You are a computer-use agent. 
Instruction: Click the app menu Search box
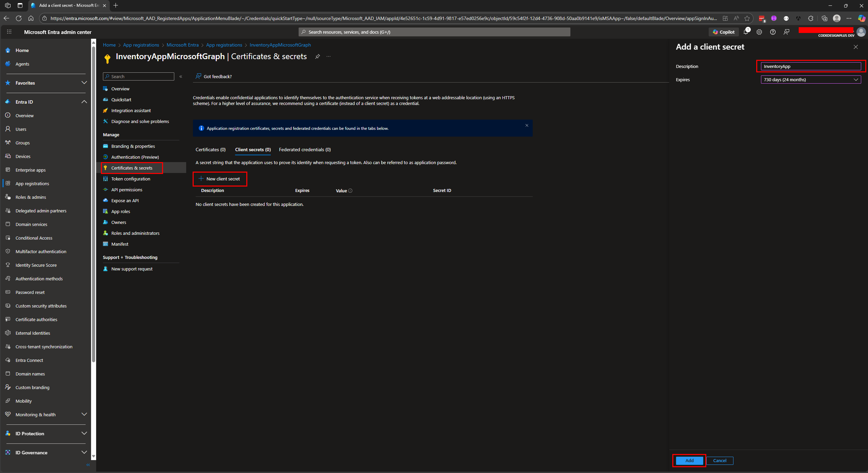point(139,76)
